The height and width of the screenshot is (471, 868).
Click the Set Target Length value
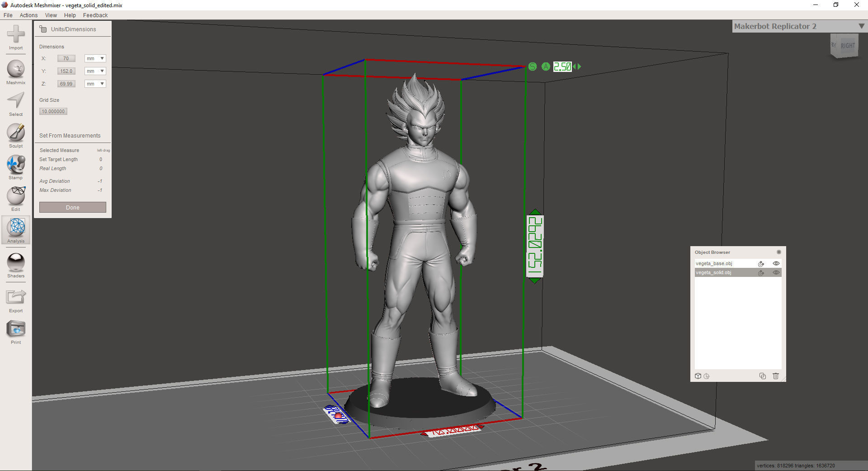(x=101, y=159)
